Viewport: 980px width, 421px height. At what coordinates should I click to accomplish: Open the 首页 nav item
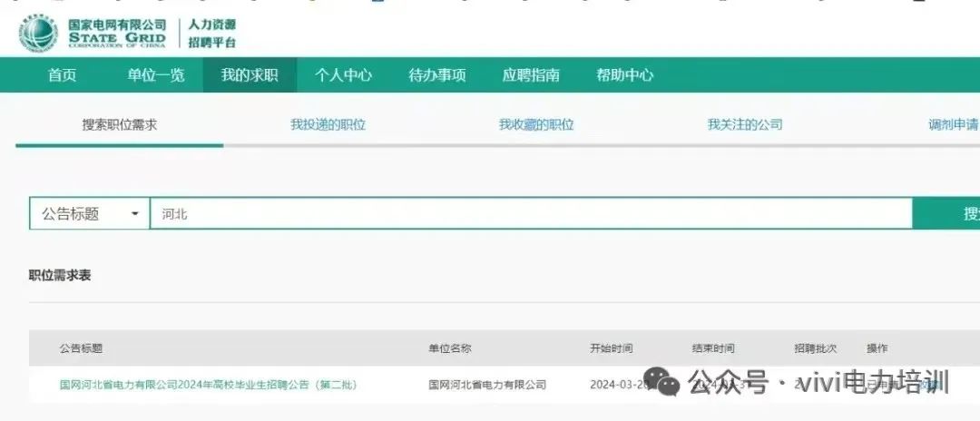[x=63, y=75]
